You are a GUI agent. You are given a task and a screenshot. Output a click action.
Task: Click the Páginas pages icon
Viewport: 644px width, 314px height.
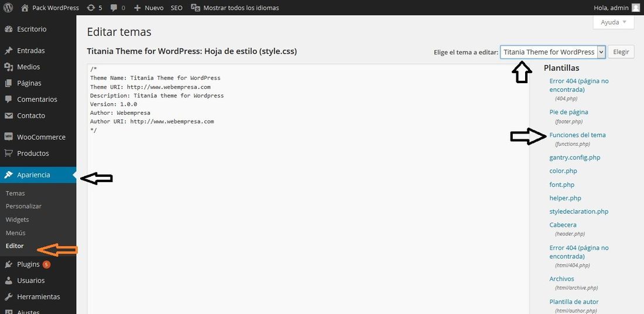(x=9, y=83)
